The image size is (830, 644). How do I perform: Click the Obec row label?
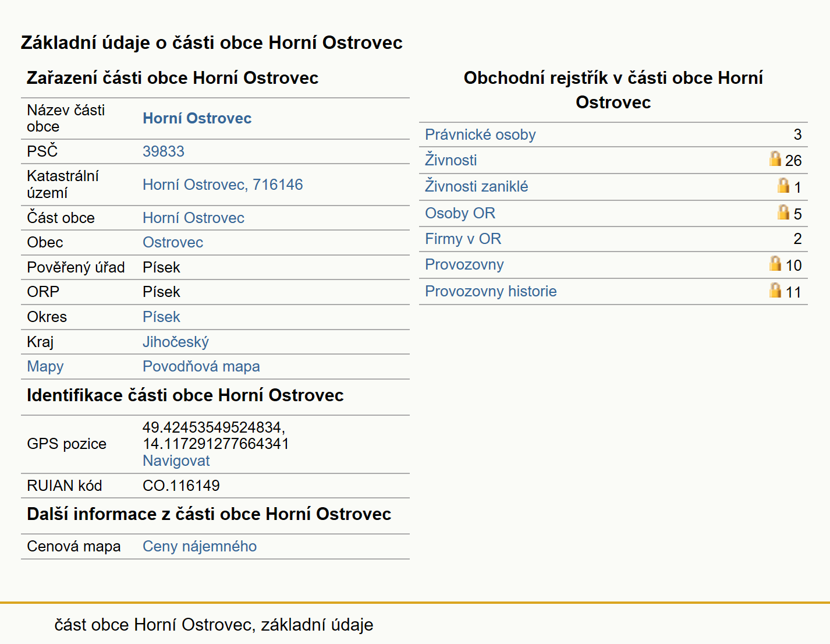[45, 242]
